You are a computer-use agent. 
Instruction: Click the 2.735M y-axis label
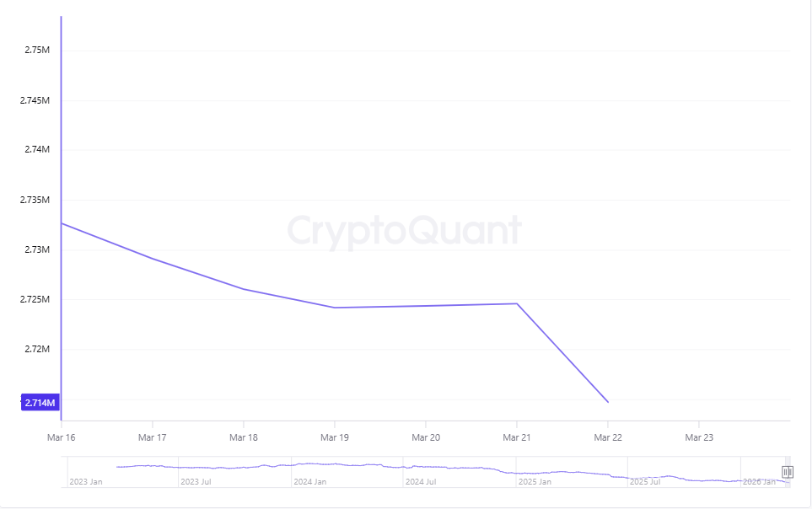tap(35, 200)
